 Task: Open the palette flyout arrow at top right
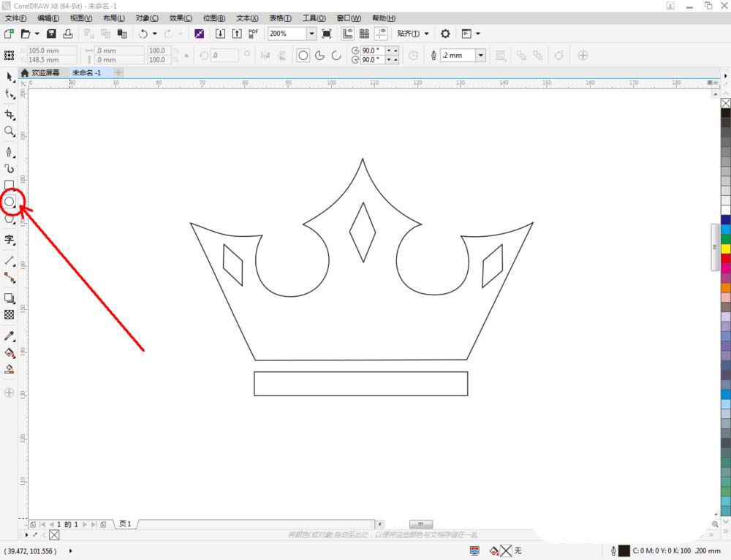[725, 75]
